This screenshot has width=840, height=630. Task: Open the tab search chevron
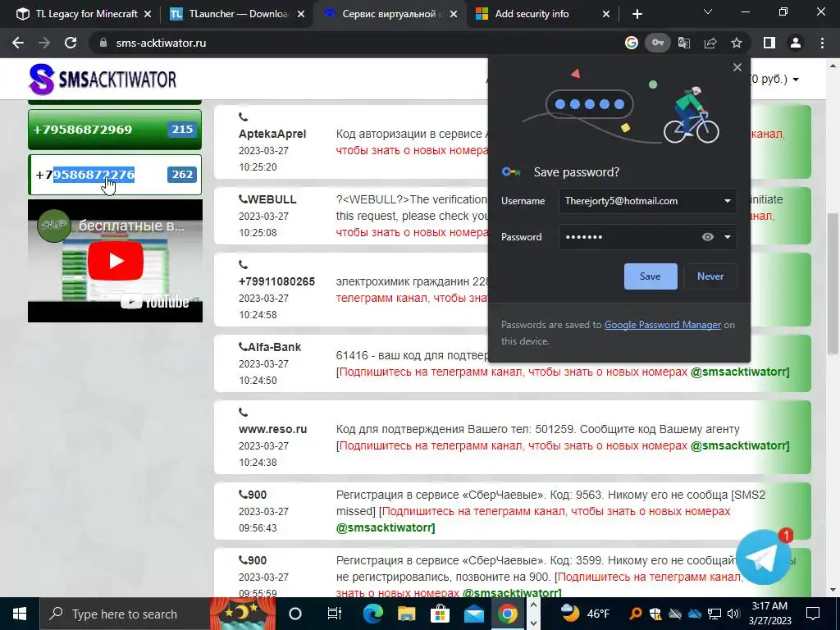708,11
